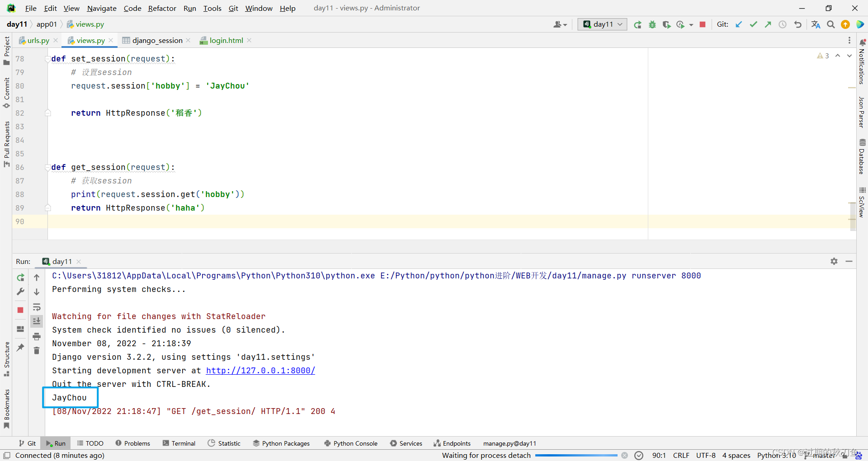Toggle Commit tool window sidebar

point(6,93)
